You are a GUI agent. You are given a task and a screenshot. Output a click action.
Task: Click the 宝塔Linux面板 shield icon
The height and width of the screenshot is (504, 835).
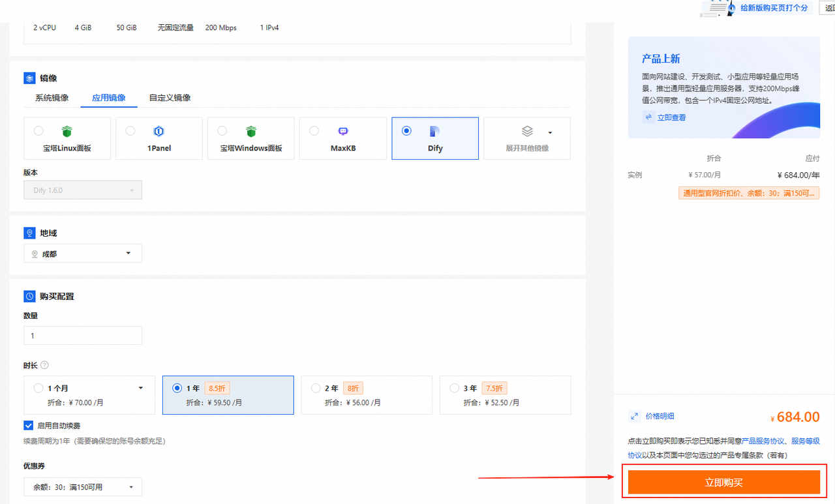66,131
